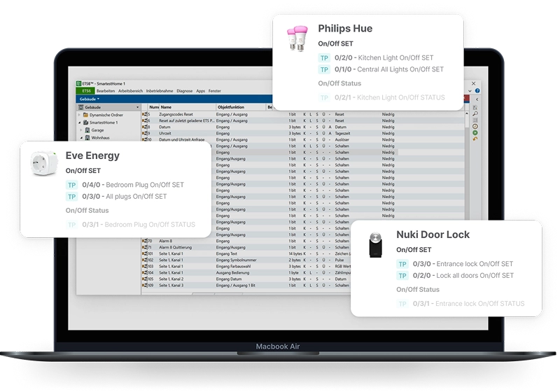Click the green play icon in right sidebar
Image resolution: width=560 pixels, height=392 pixels.
pos(475,132)
